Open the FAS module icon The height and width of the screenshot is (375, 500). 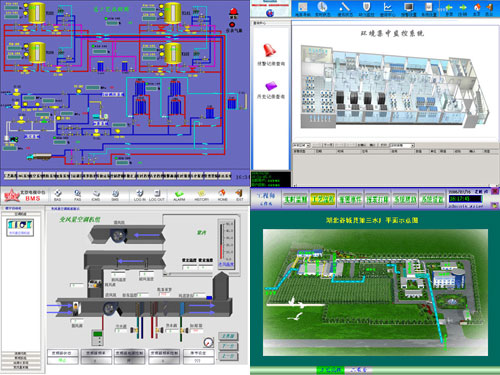pos(77,194)
